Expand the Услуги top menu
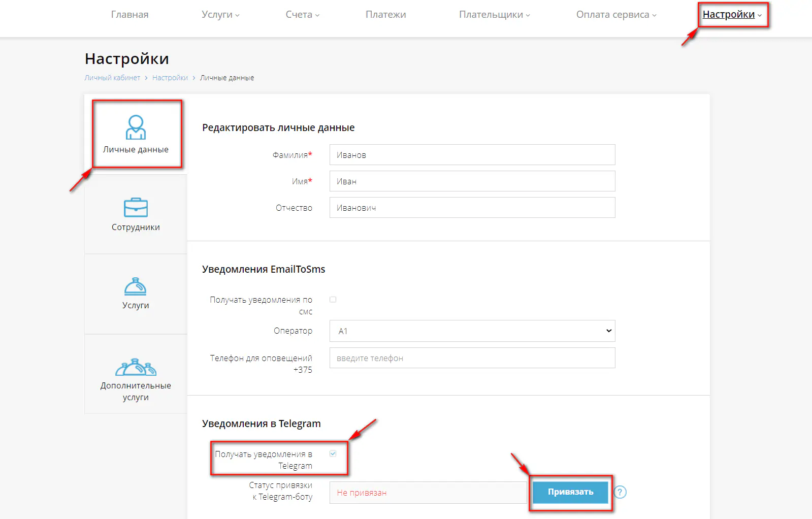 (220, 15)
